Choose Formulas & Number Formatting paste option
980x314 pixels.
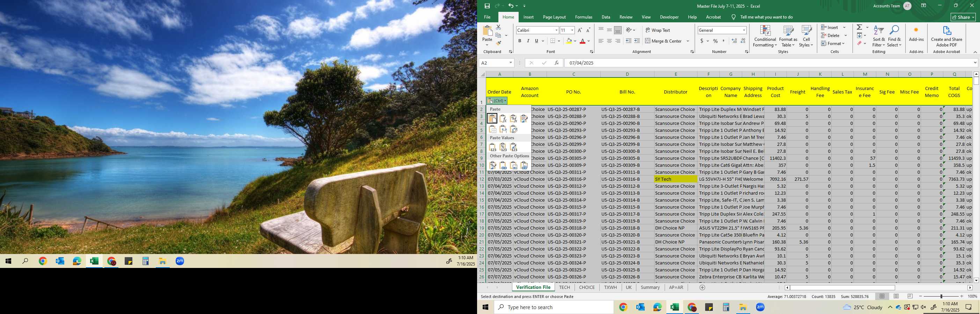514,119
